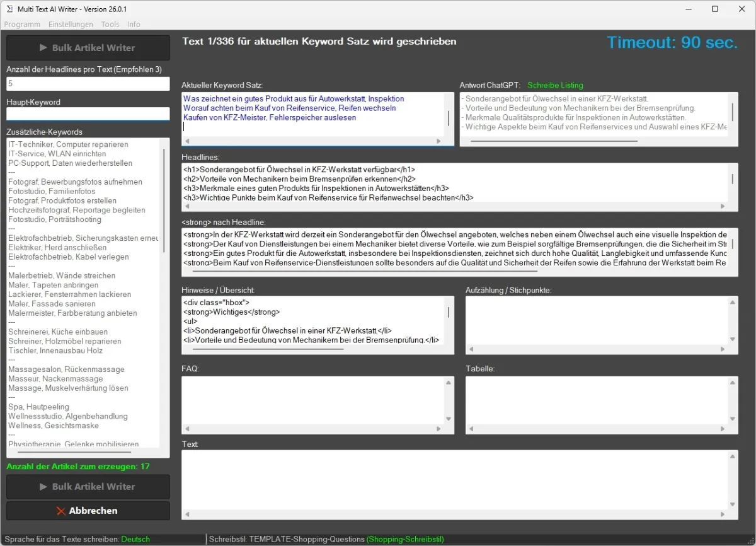Click into the Haupt-Keyword input field
Image resolution: width=756 pixels, height=546 pixels.
pyautogui.click(x=88, y=113)
